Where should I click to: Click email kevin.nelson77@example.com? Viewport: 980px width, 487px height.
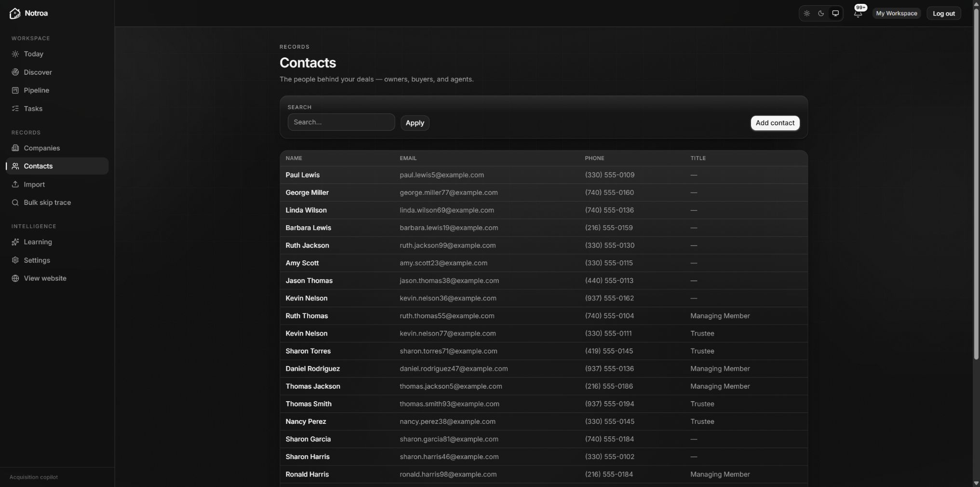pos(448,334)
